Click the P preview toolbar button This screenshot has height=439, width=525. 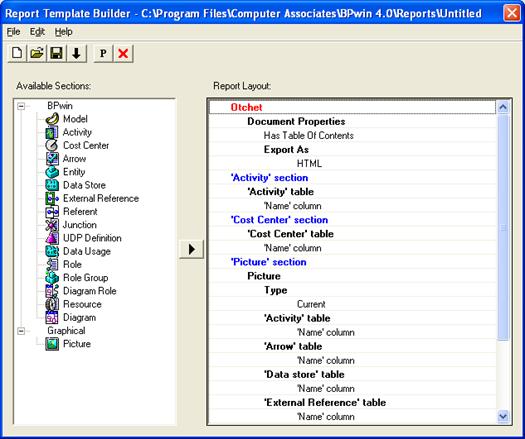pyautogui.click(x=103, y=54)
